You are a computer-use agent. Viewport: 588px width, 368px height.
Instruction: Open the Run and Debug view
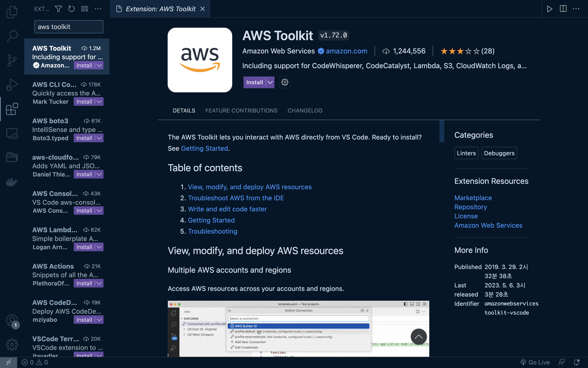[12, 85]
